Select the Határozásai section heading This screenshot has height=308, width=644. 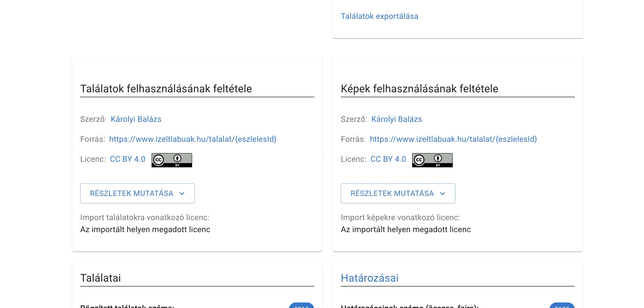pos(370,277)
